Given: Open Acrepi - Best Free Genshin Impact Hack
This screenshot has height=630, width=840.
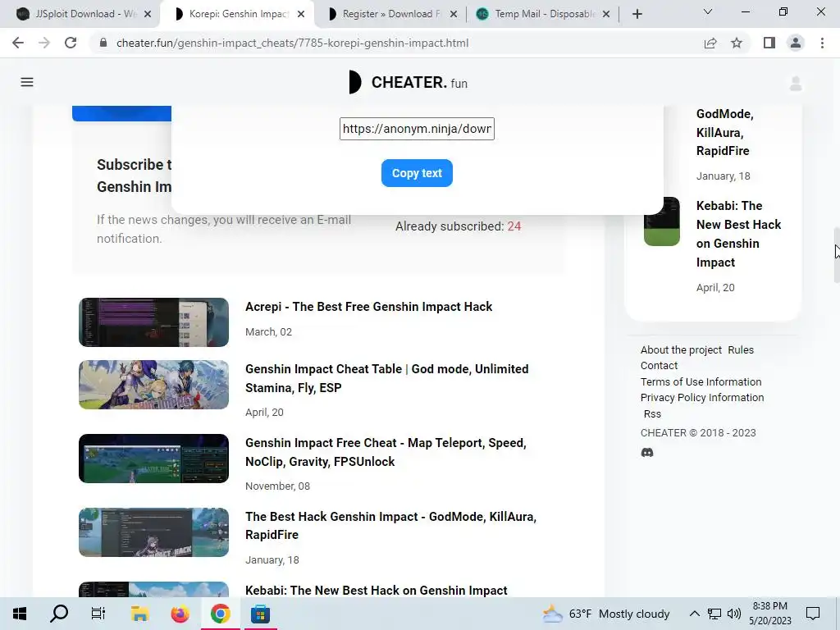Looking at the screenshot, I should [368, 307].
